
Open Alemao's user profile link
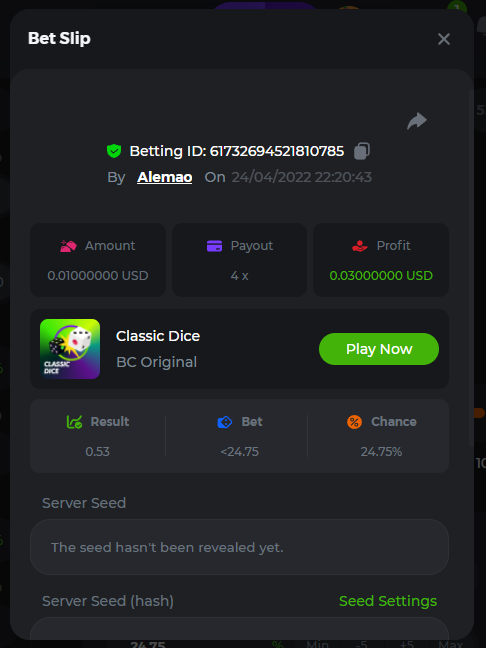point(164,177)
